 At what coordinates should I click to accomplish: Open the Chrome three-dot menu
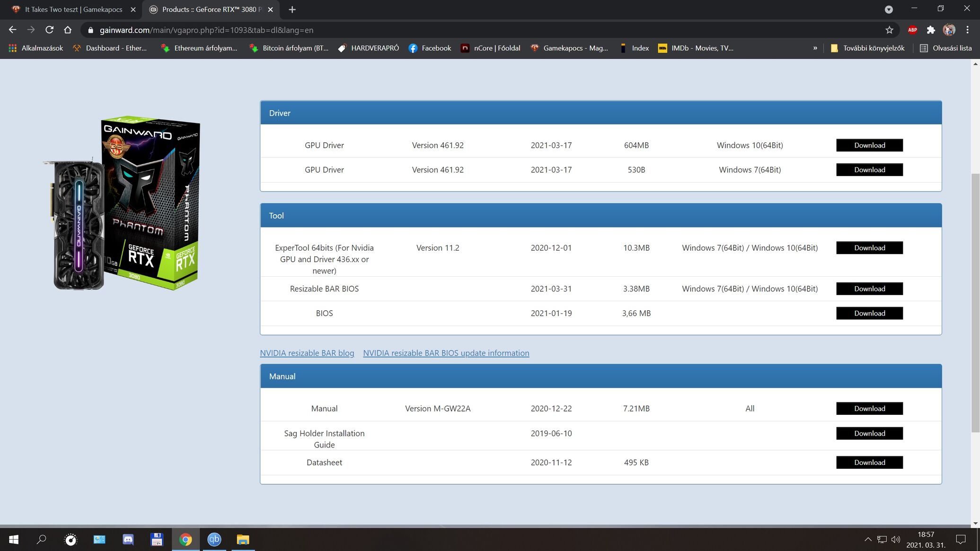click(967, 30)
